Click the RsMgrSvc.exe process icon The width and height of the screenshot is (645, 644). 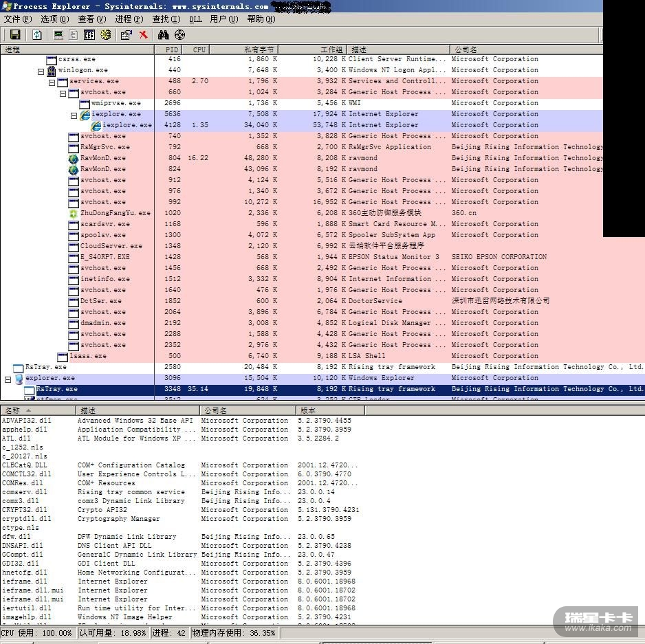pyautogui.click(x=73, y=147)
